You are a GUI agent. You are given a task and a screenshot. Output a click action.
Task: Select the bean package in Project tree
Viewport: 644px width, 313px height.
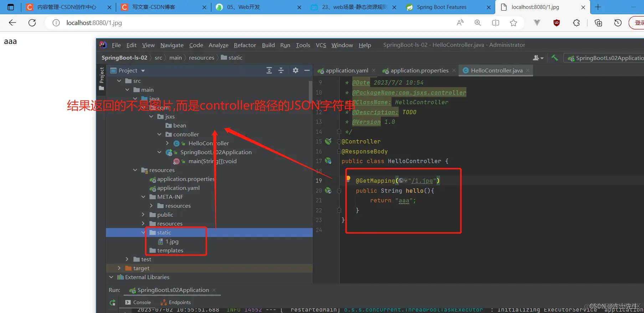tap(176, 125)
